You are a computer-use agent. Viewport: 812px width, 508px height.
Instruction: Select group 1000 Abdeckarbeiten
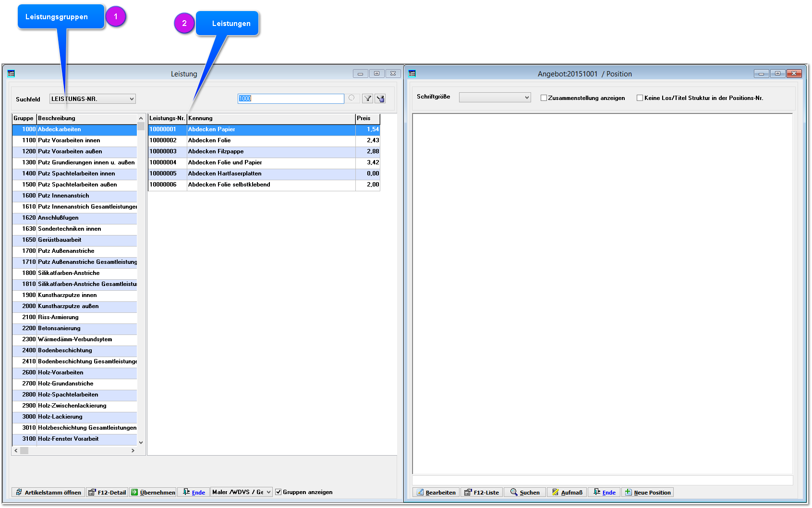pyautogui.click(x=74, y=129)
